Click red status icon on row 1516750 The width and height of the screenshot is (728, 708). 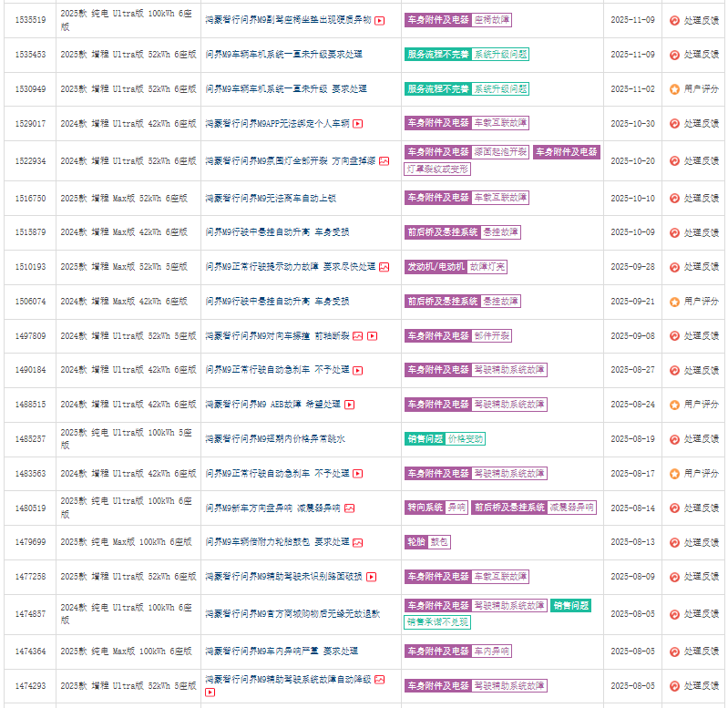(674, 199)
